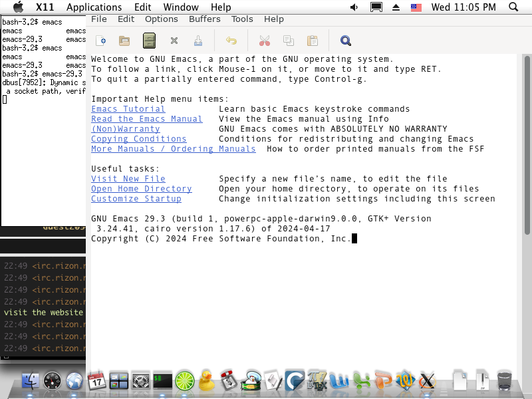This screenshot has width=532, height=399.
Task: Click the Open Home Directory link
Action: [142, 189]
